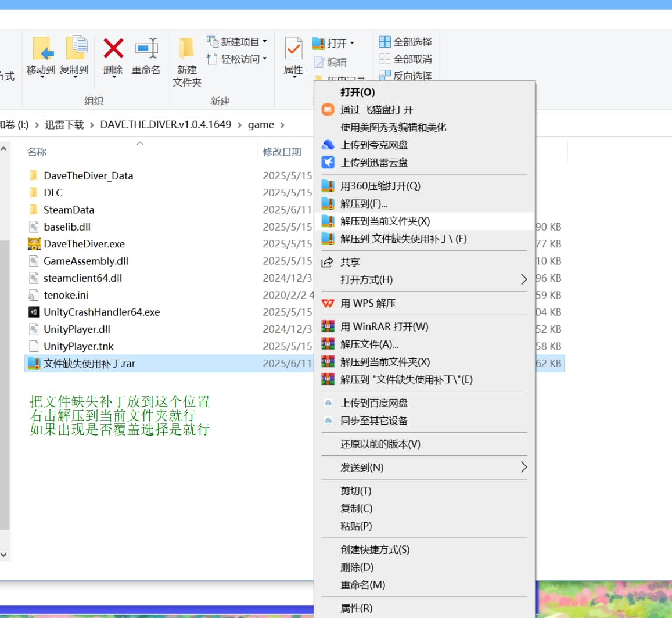Open the 轻松访问 dropdown arrow
The height and width of the screenshot is (618, 672).
265,59
